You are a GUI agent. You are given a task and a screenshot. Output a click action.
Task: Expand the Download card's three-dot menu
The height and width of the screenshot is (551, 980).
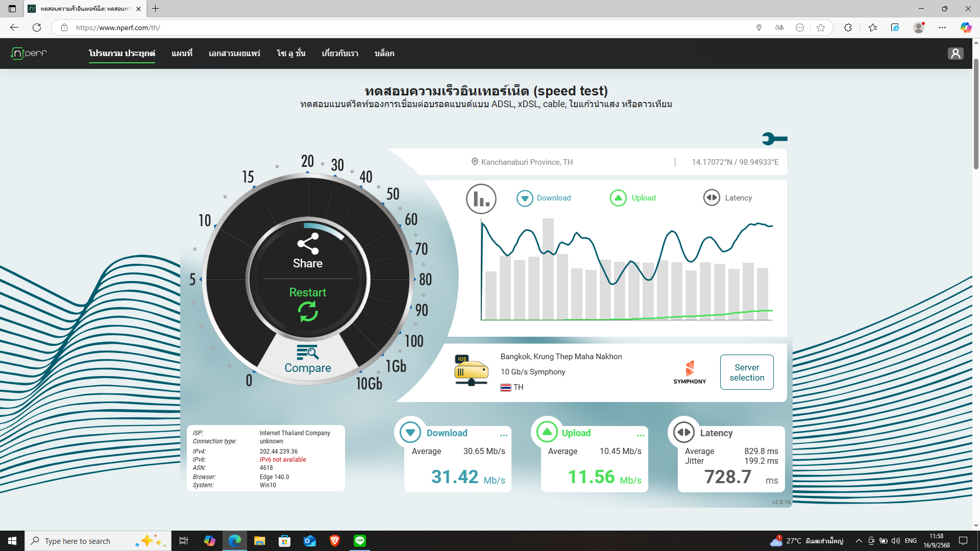point(504,435)
